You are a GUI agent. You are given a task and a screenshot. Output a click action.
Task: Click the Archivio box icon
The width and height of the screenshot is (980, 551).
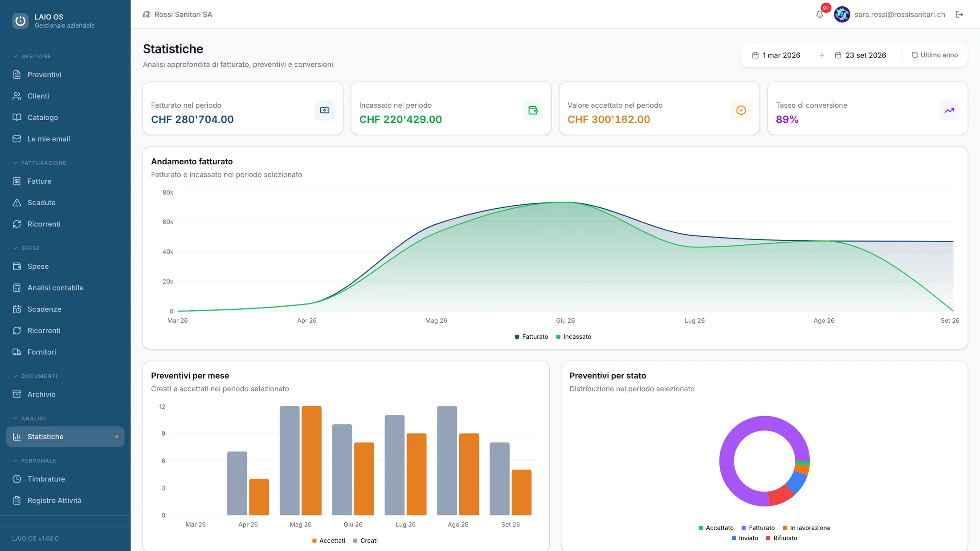click(x=17, y=394)
